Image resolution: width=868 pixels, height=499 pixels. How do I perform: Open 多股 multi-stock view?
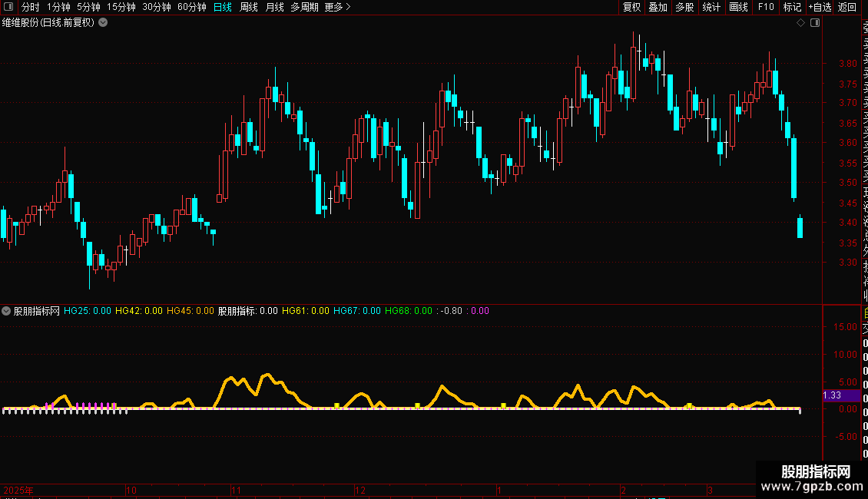[x=684, y=7]
